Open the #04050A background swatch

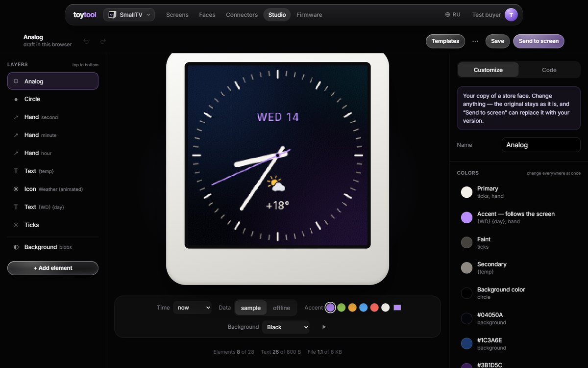tap(466, 318)
